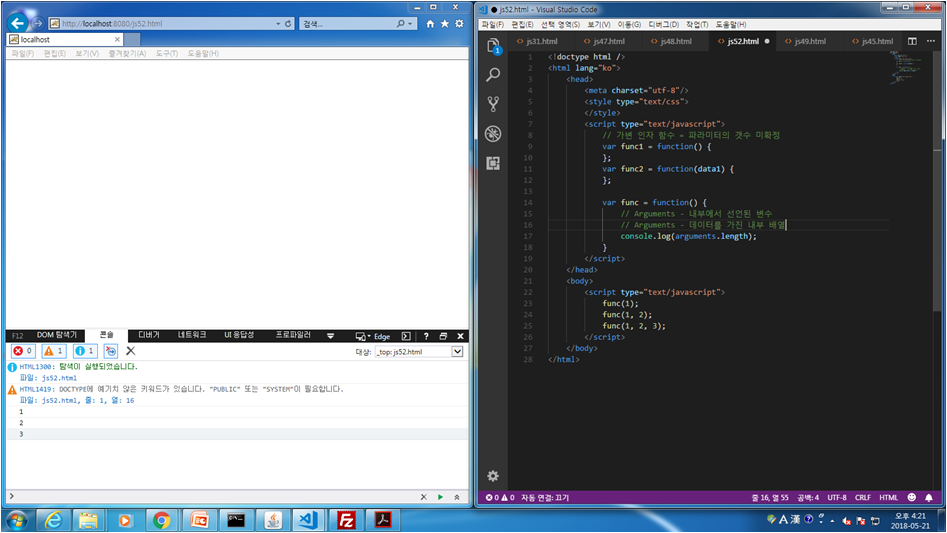
Task: Open the notifications bell in status bar
Action: pos(929,497)
